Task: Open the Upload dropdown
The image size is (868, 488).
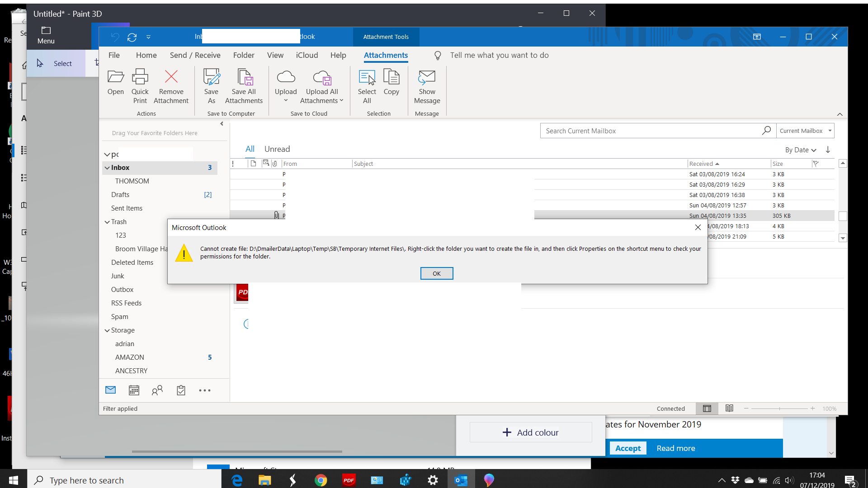Action: pyautogui.click(x=286, y=100)
